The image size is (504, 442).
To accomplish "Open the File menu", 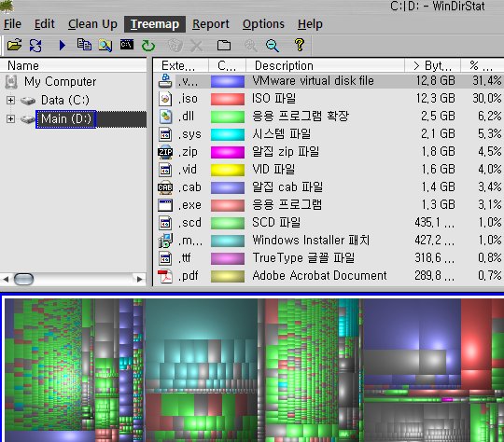I will (12, 24).
